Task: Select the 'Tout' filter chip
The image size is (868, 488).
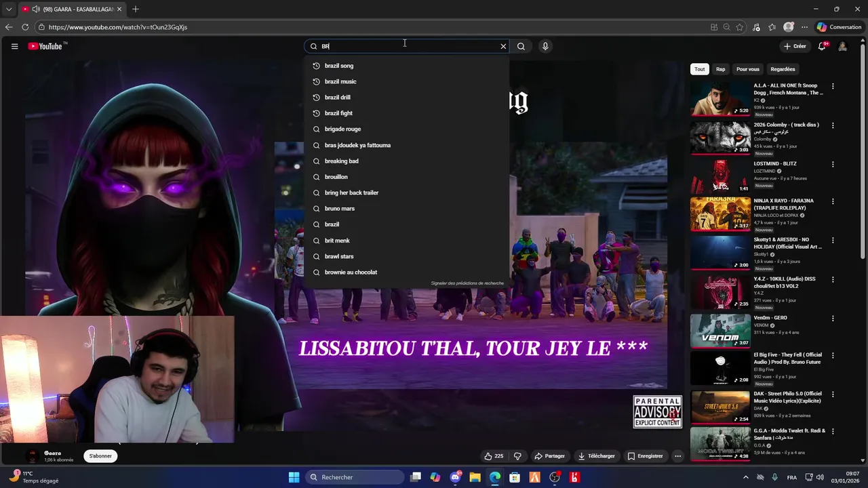Action: [700, 69]
